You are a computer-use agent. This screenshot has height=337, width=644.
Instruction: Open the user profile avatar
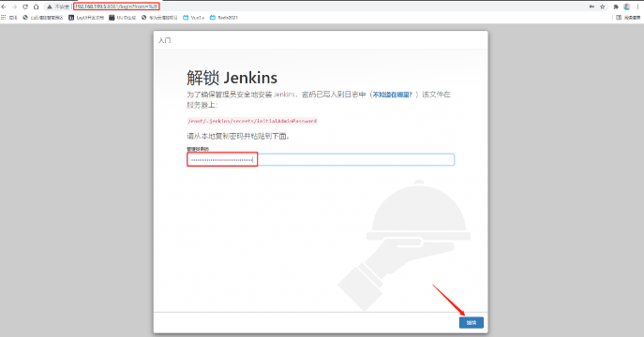click(x=627, y=7)
